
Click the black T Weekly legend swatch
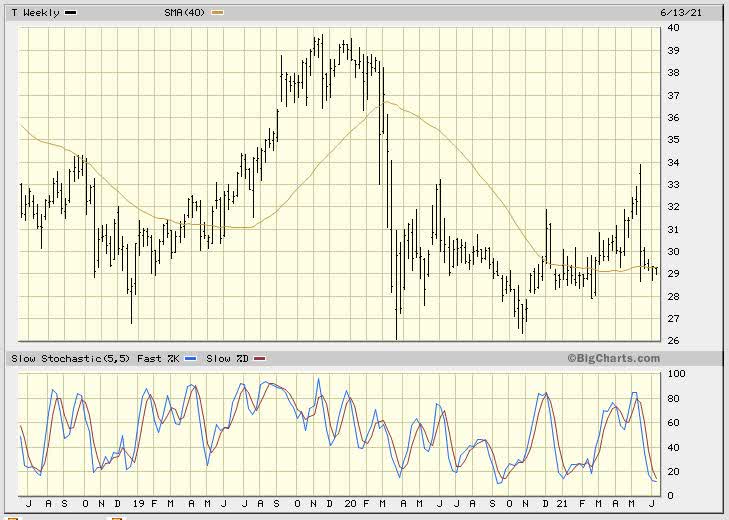pyautogui.click(x=71, y=13)
